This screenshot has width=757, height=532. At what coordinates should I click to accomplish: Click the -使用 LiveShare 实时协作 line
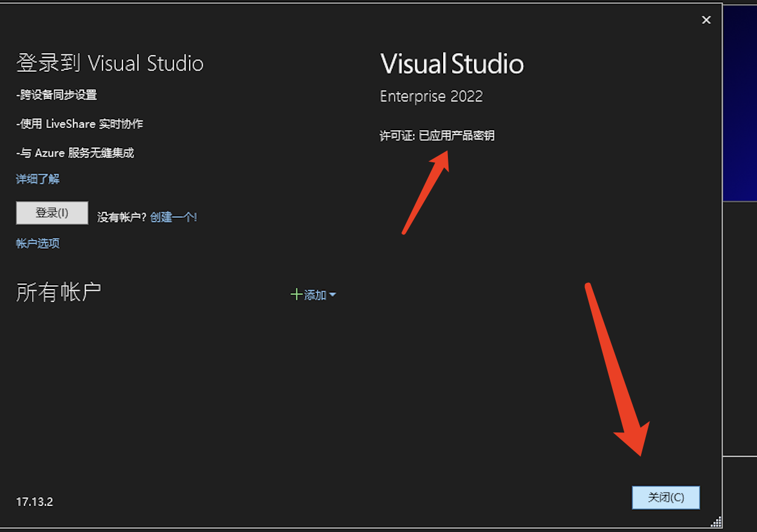click(x=80, y=124)
